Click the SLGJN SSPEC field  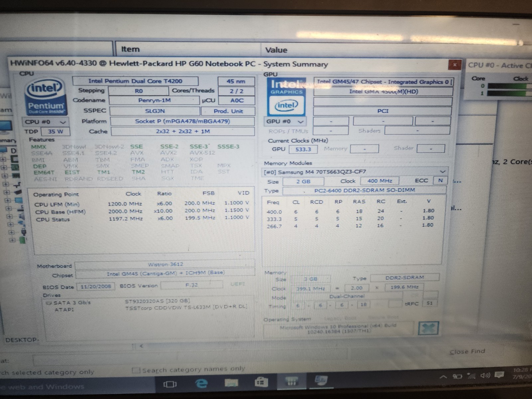click(155, 111)
